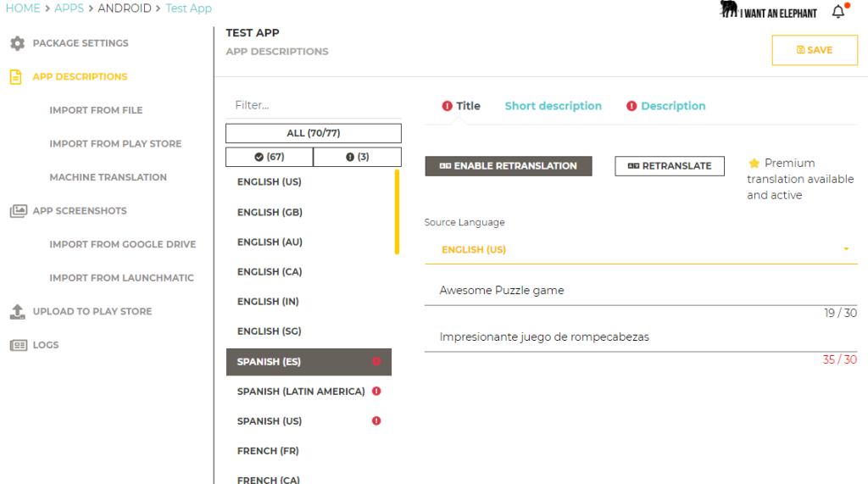
Task: Click the I Want An Elephant logo
Action: click(768, 10)
